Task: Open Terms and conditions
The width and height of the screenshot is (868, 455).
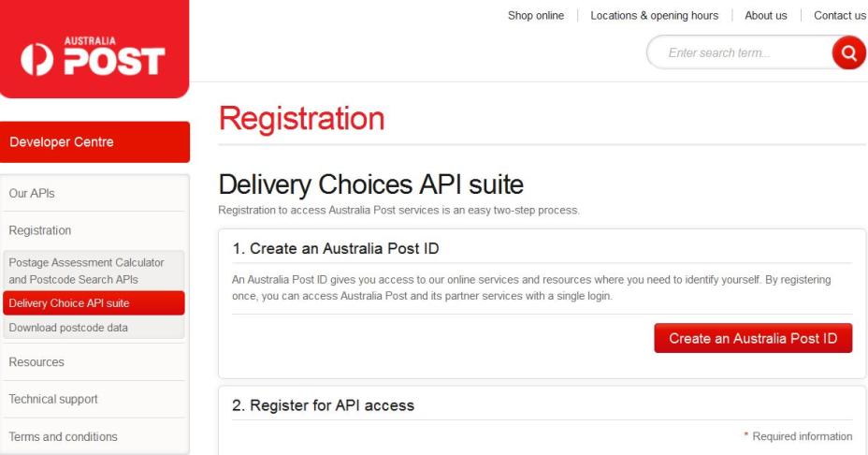Action: click(95, 436)
